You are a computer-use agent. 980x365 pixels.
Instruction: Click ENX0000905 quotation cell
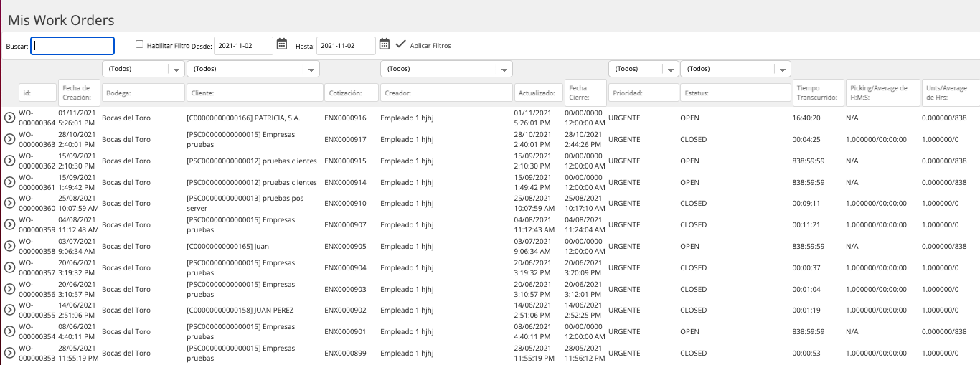tap(345, 246)
